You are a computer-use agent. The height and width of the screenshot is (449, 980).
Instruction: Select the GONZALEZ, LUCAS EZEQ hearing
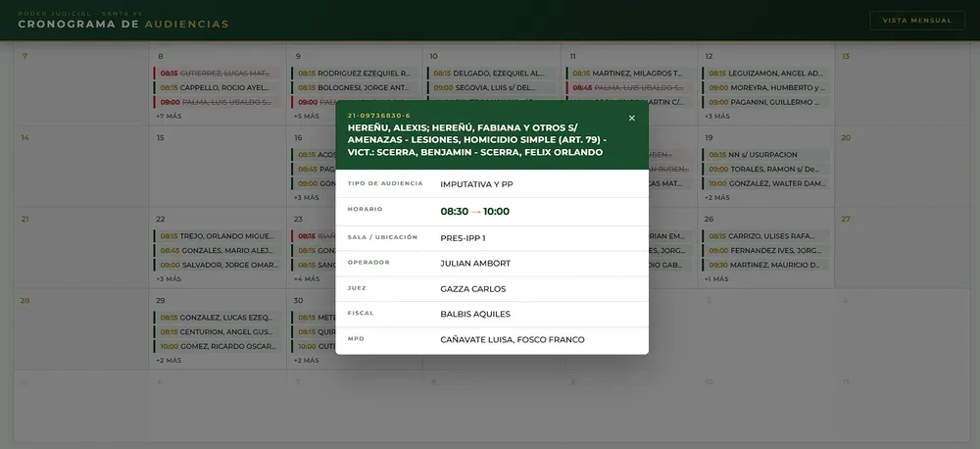[x=217, y=317]
